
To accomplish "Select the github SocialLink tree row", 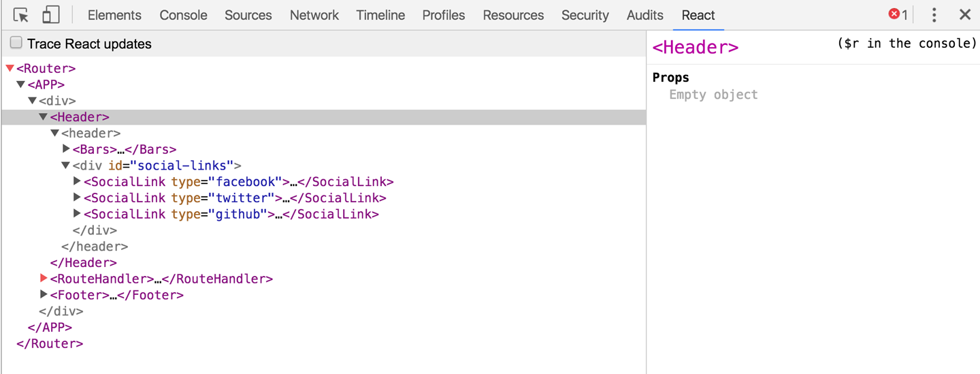I will (231, 215).
